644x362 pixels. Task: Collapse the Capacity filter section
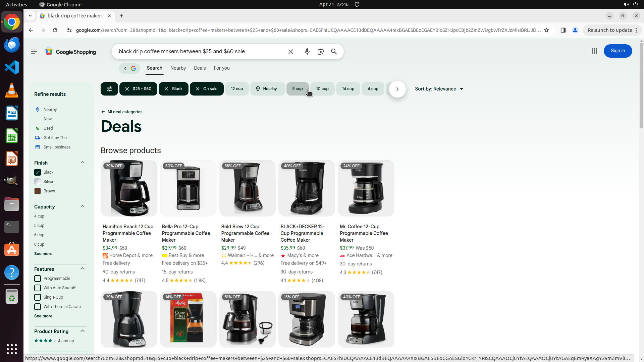(83, 206)
